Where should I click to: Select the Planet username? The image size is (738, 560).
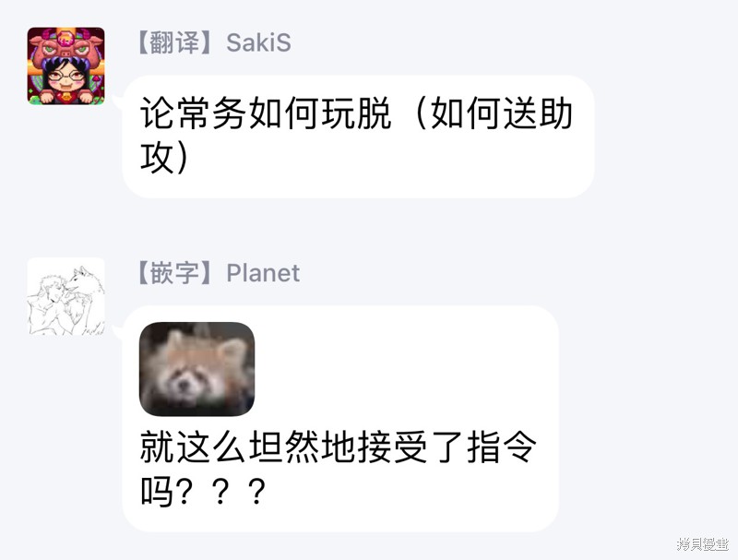pos(263,273)
